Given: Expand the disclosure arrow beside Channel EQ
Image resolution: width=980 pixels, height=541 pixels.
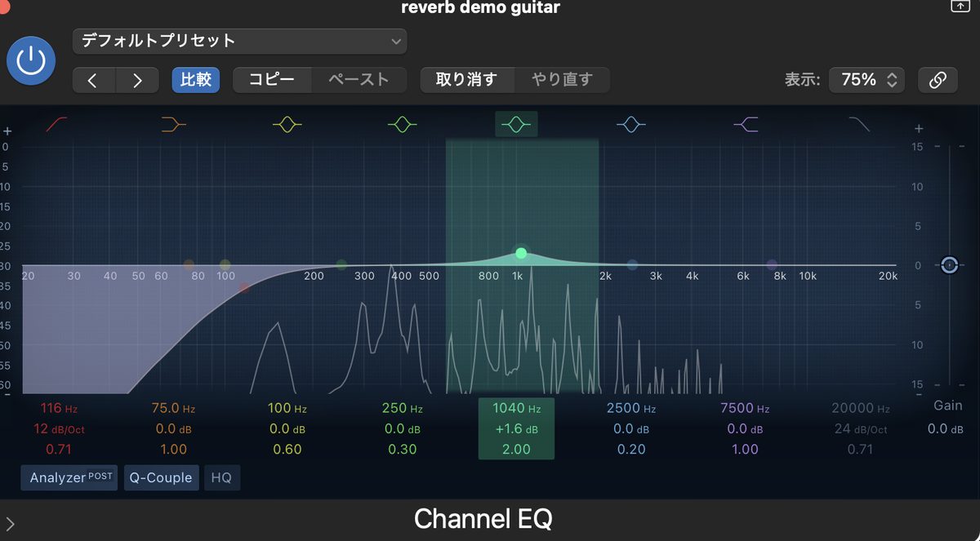Looking at the screenshot, I should [10, 523].
